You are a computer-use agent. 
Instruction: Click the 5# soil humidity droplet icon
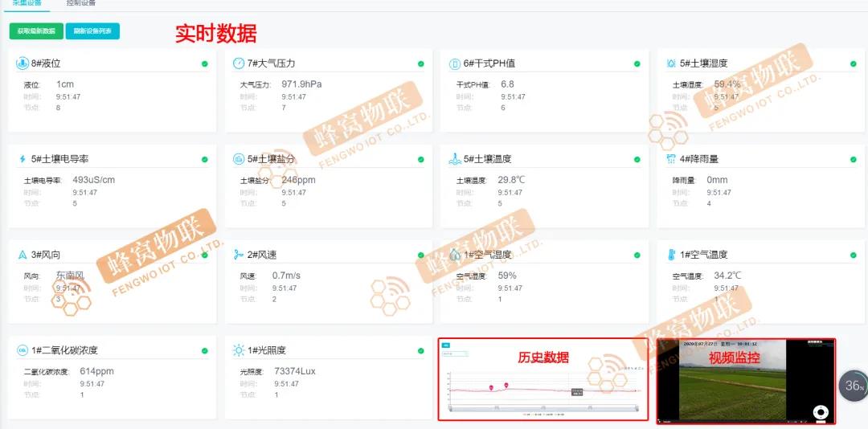[671, 63]
